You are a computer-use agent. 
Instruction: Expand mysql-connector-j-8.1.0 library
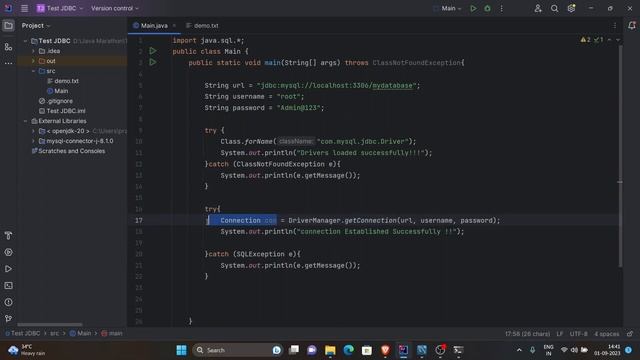33,141
